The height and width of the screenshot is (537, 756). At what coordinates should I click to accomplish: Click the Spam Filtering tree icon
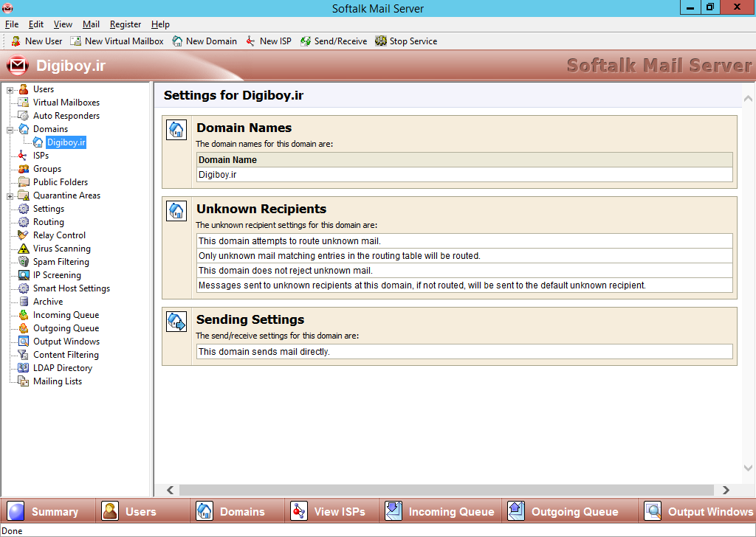[x=24, y=262]
